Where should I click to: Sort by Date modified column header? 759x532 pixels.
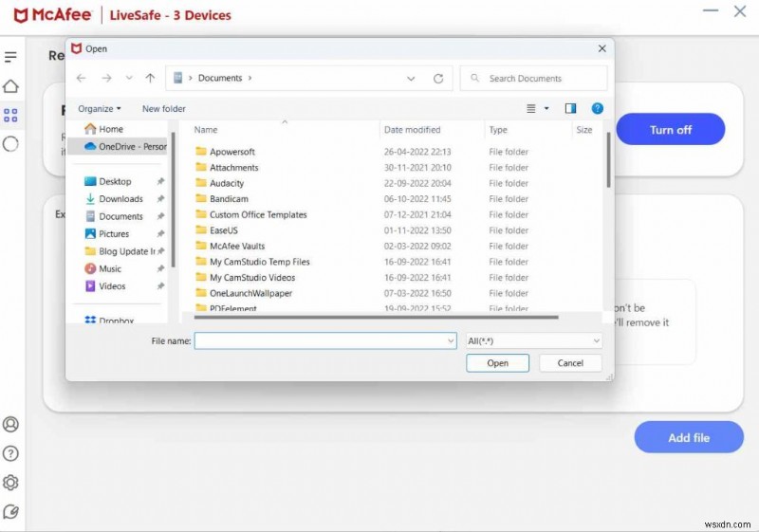click(413, 130)
